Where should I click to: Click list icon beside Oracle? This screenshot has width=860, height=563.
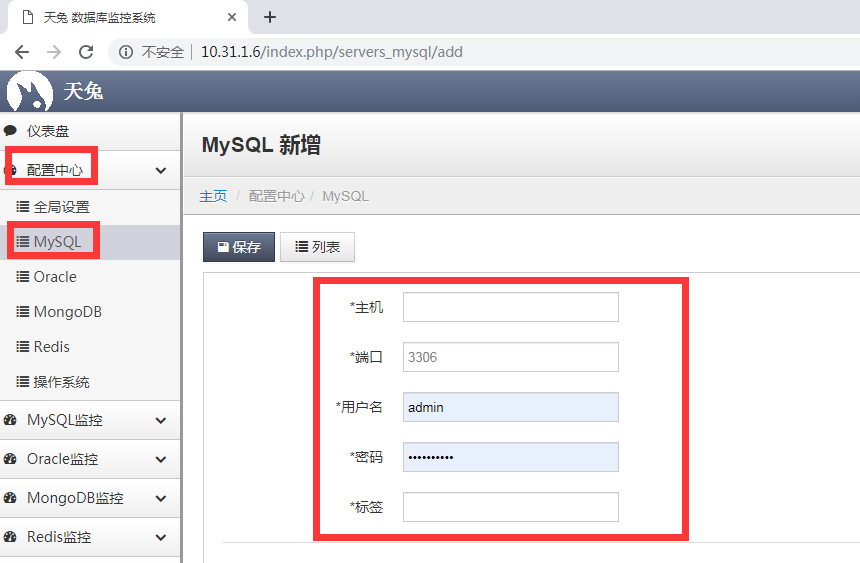[x=22, y=277]
